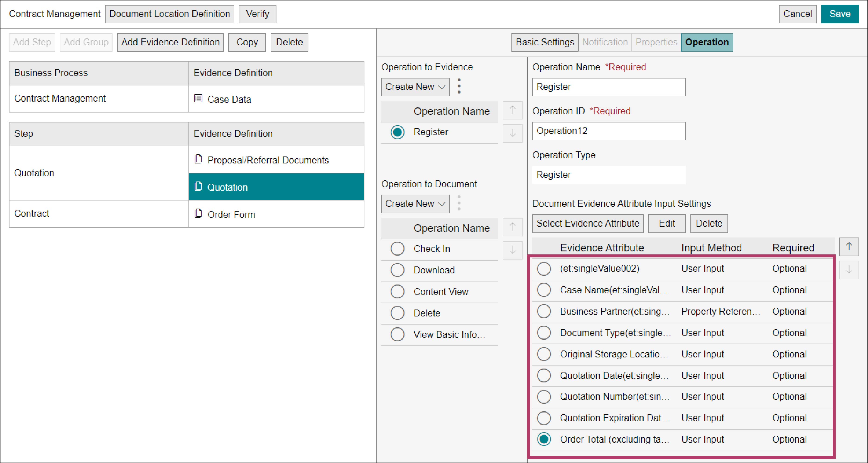This screenshot has height=463, width=868.
Task: Switch to the Notification tab
Action: pos(605,42)
